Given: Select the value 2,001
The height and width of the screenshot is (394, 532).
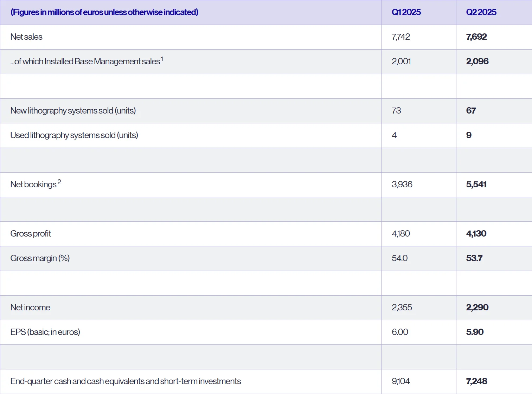Looking at the screenshot, I should (401, 62).
